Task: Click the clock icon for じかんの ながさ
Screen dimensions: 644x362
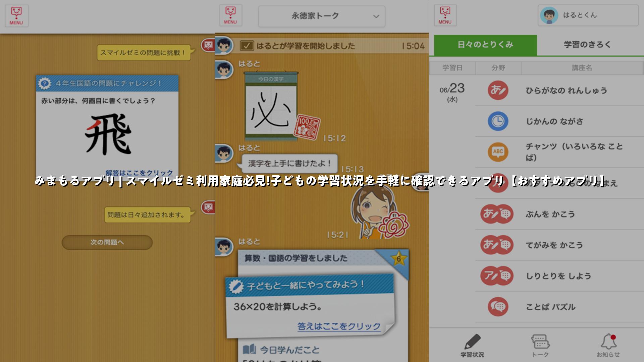Action: [498, 121]
